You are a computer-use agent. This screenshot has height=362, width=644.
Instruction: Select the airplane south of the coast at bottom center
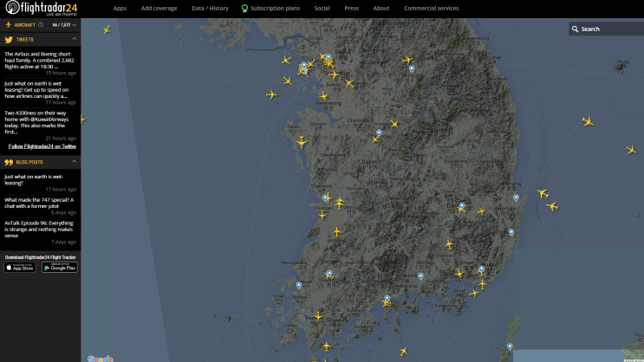click(403, 352)
